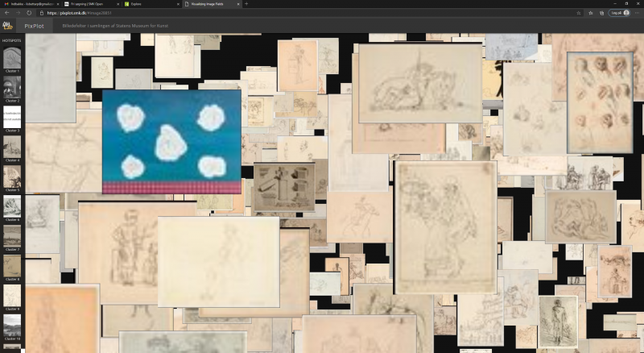The height and width of the screenshot is (353, 644).
Task: Close the Visualizing Image Fields tab
Action: click(238, 4)
